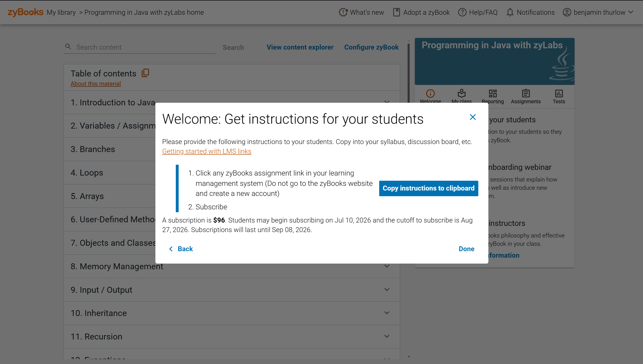Click the Adopt a zyBook book icon

pyautogui.click(x=396, y=12)
